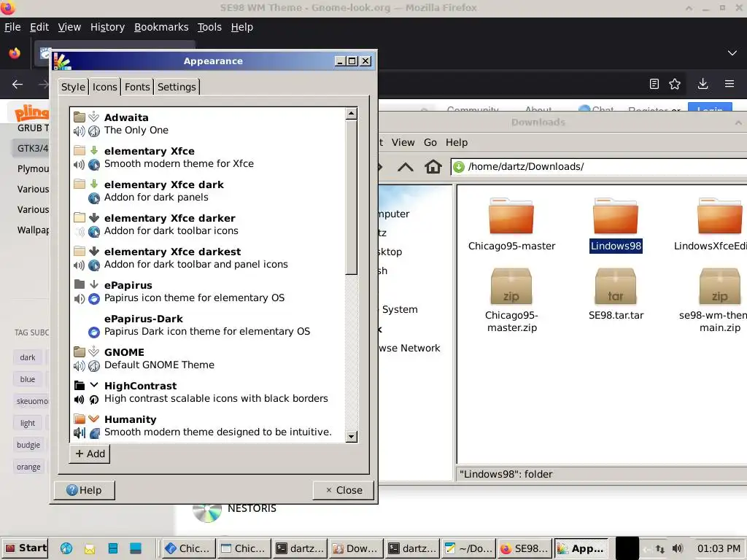The image size is (747, 560).
Task: Select the Humanity icon theme
Action: (x=208, y=426)
